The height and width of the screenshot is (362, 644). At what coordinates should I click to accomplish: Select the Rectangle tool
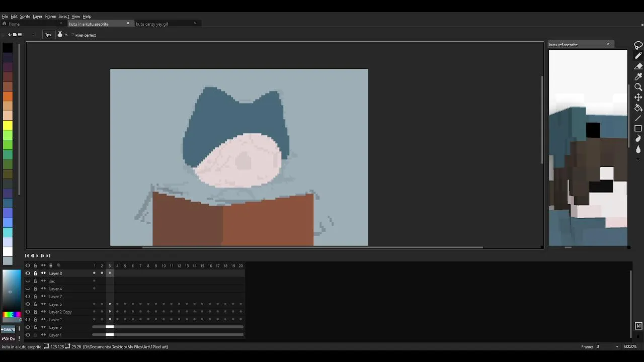tap(638, 128)
